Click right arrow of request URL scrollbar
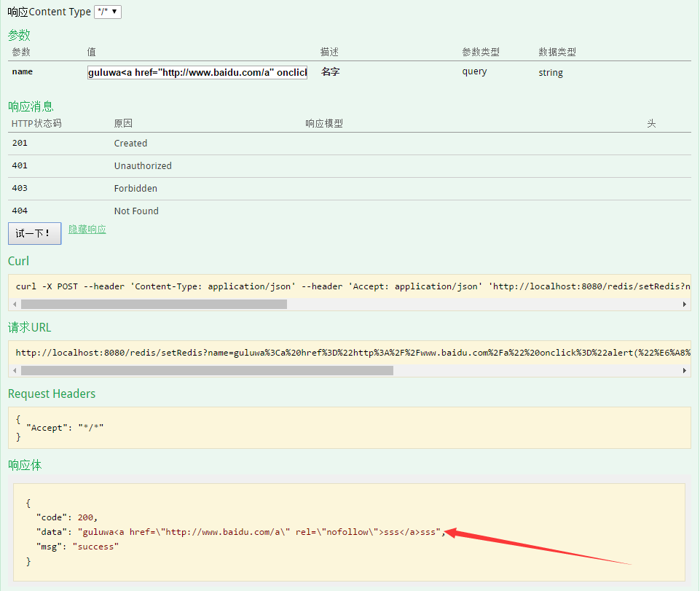The image size is (700, 591). tap(685, 370)
